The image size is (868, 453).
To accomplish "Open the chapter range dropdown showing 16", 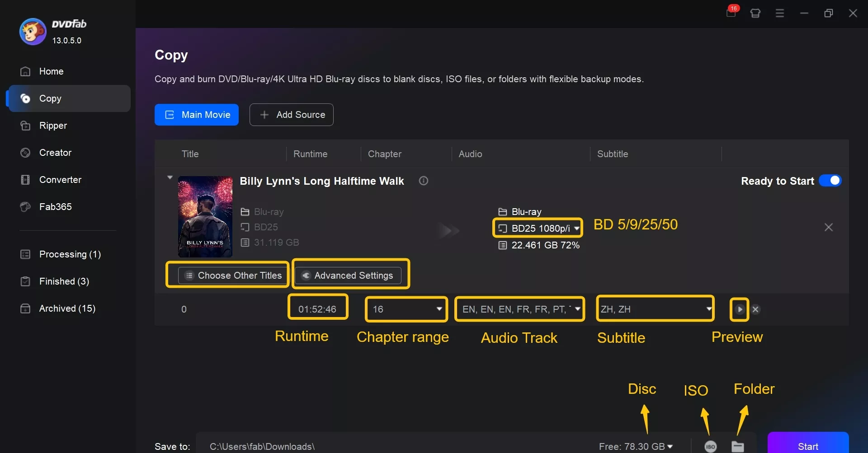I will click(x=406, y=309).
